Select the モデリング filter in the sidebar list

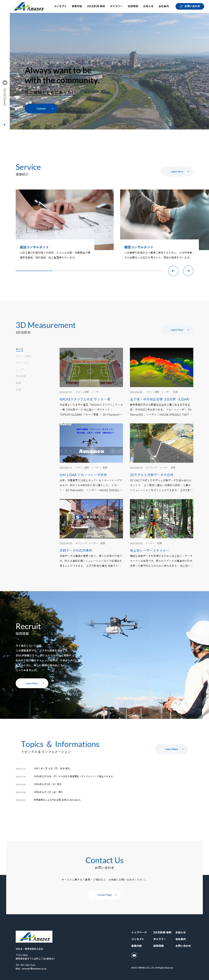(22, 363)
